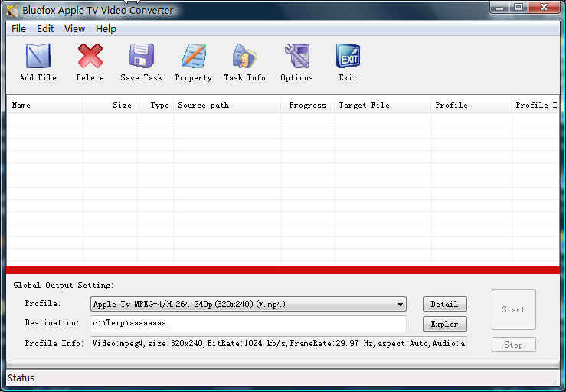Image resolution: width=566 pixels, height=392 pixels.
Task: Click the Exit toolbar icon
Action: tap(348, 57)
